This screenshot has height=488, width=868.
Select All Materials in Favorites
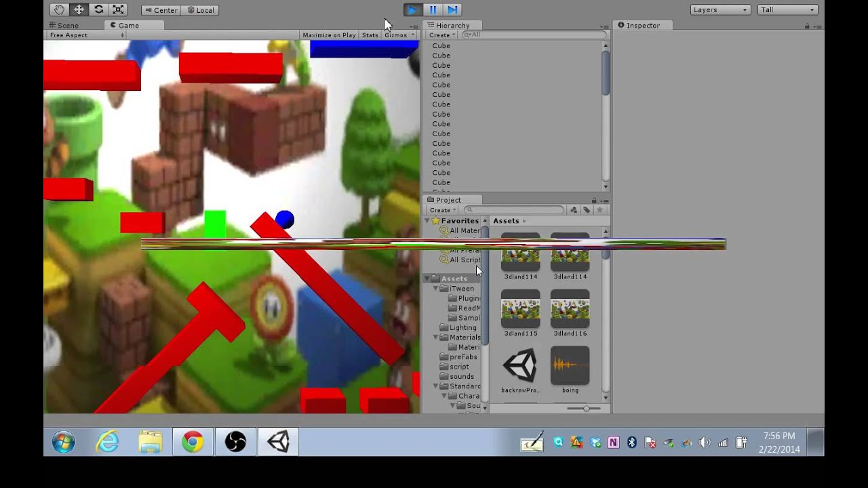(460, 230)
